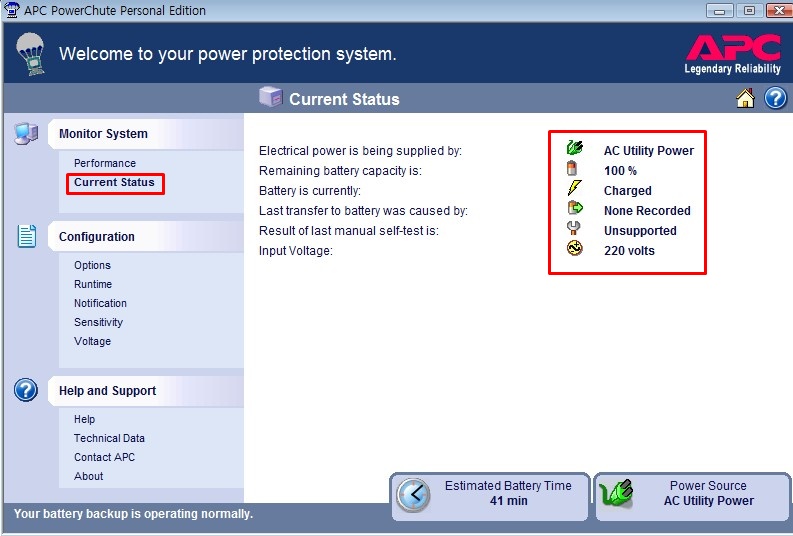Screen dimensions: 793x536
Task: Click the transfer arrow icon beside None Recorded
Action: (575, 207)
